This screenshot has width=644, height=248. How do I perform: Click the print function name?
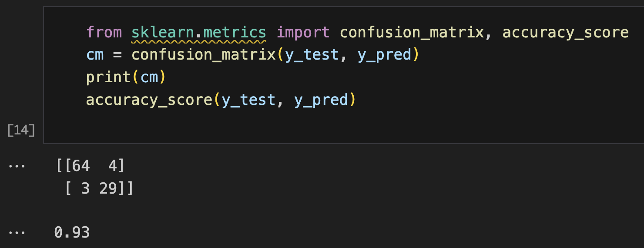tap(108, 77)
